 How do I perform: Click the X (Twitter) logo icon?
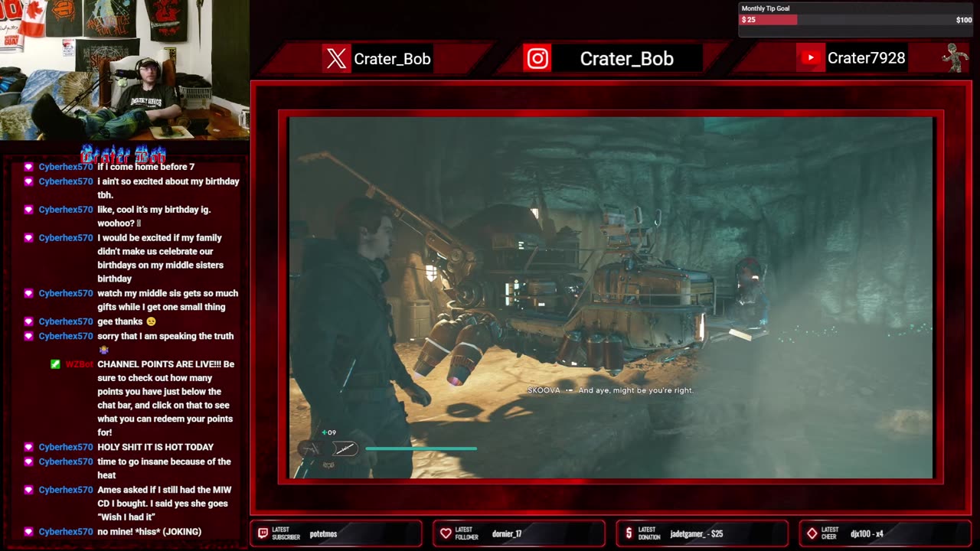coord(336,59)
